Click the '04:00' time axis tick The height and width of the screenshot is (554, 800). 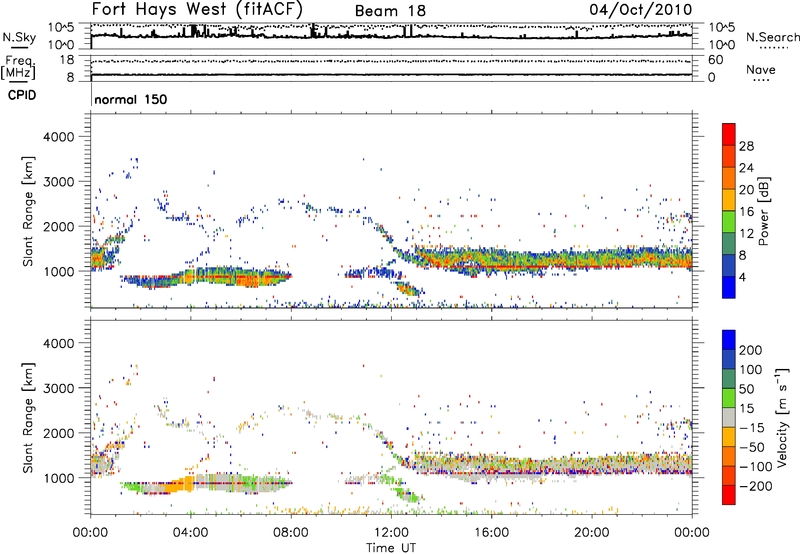coord(190,533)
